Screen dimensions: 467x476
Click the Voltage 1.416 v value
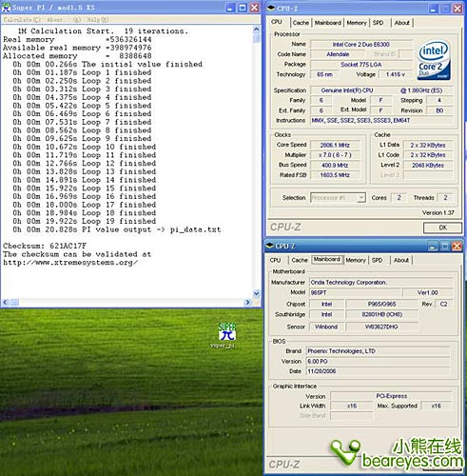coord(395,74)
